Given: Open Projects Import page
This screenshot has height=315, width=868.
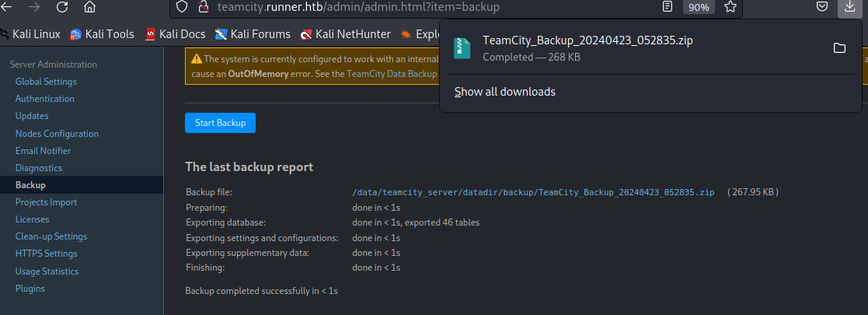Looking at the screenshot, I should [47, 202].
